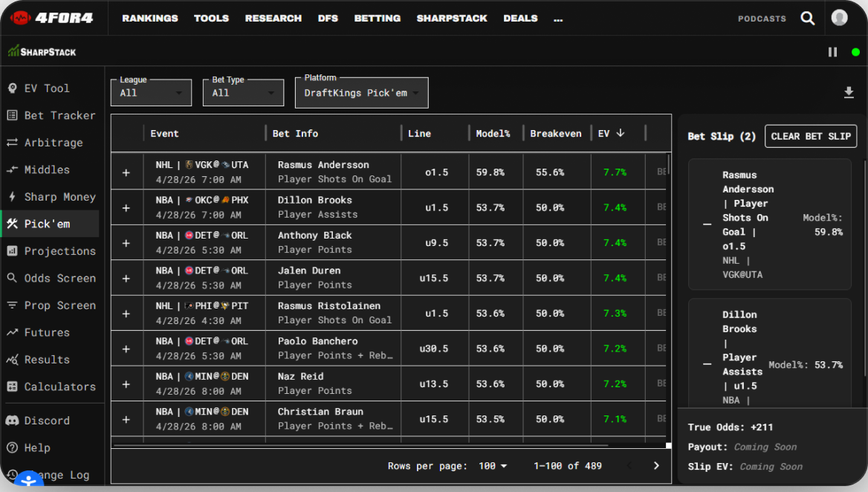Open Prop Screen in sidebar
The width and height of the screenshot is (868, 492).
[50, 305]
